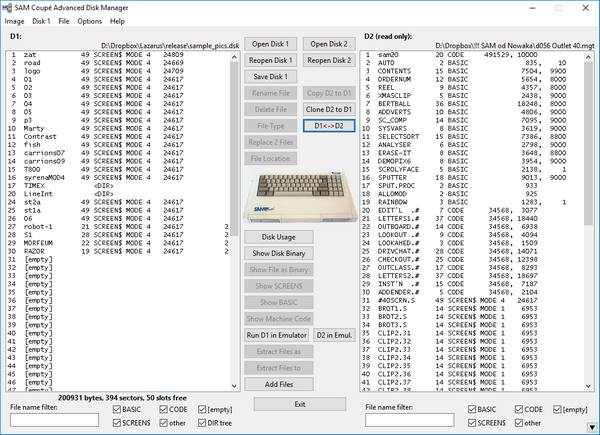Viewport: 600px width, 435px height.
Task: Toggle D1 BASIC filter checkbox
Action: [x=127, y=409]
